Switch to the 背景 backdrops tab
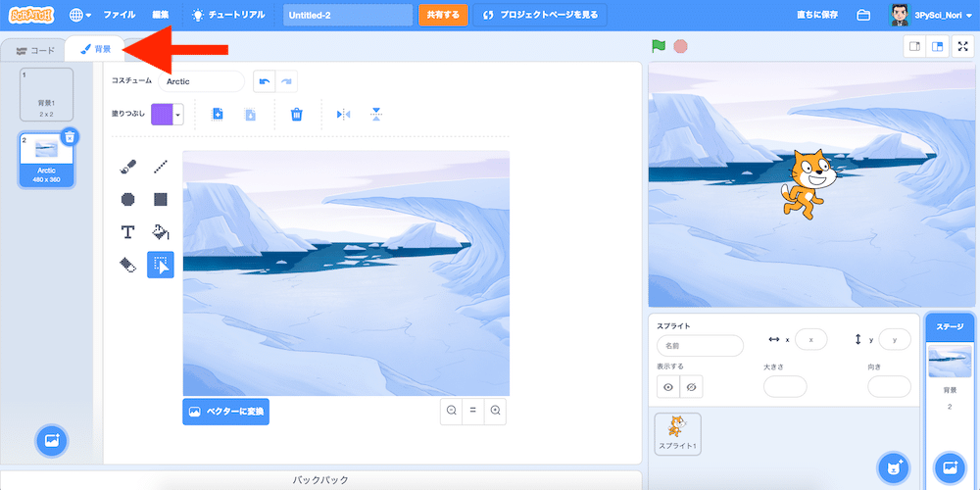980x490 pixels. (x=96, y=49)
